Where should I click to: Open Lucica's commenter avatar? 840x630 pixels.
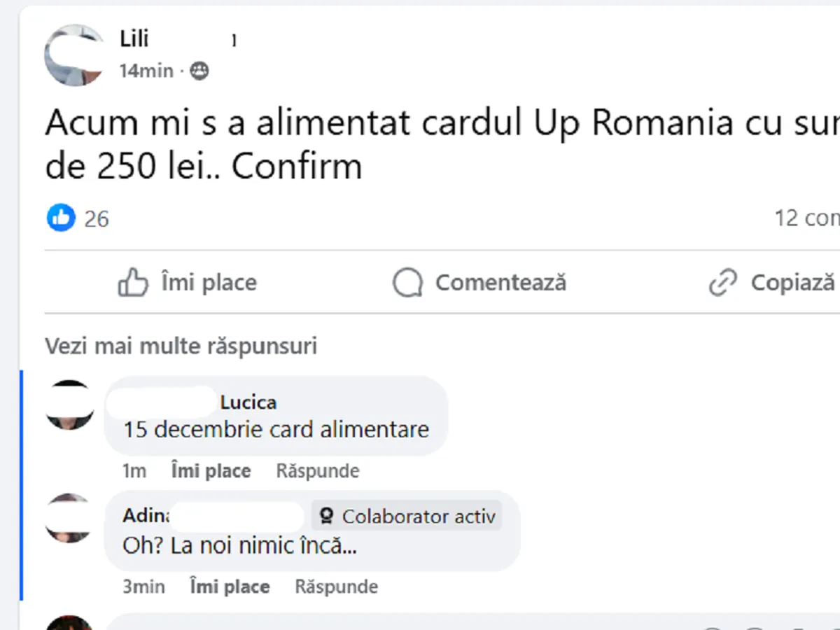pos(70,405)
